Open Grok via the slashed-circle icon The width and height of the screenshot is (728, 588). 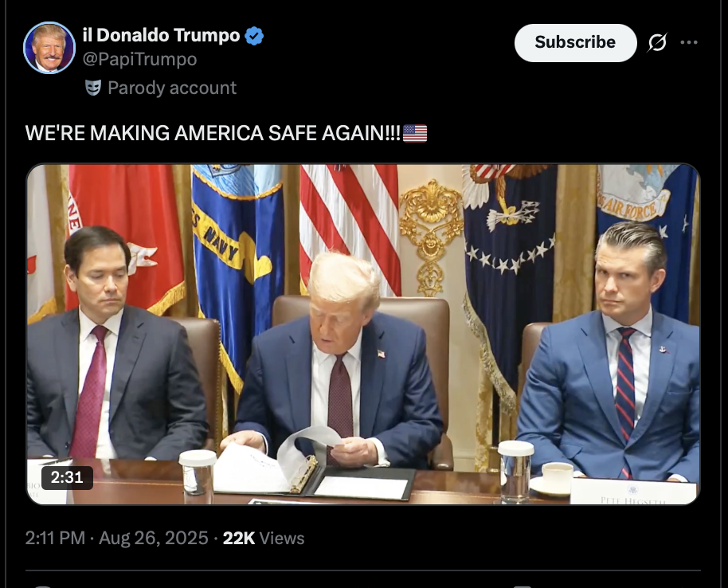point(657,42)
